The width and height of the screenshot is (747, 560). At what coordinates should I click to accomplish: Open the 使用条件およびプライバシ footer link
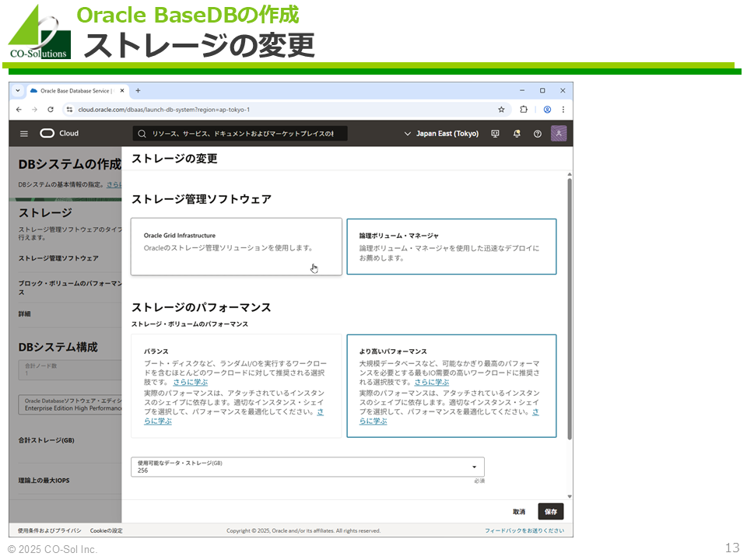[50, 530]
